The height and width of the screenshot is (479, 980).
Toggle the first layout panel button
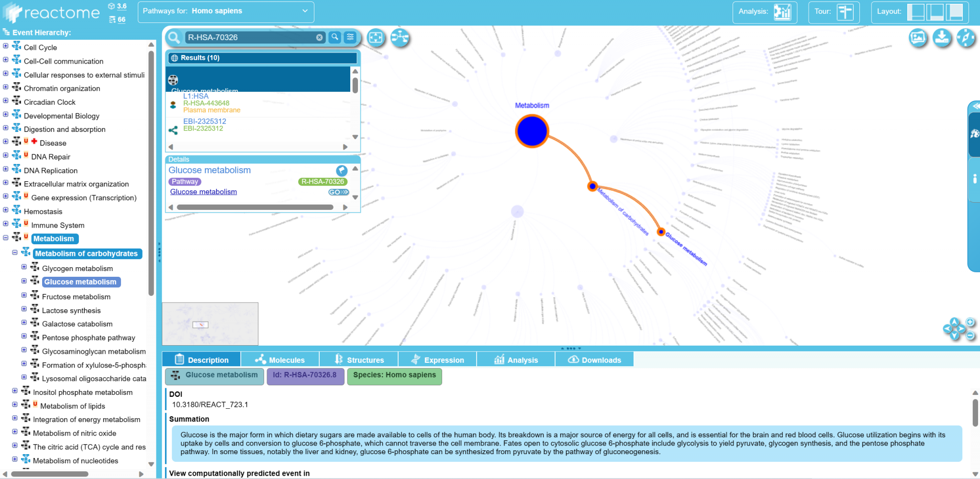[x=916, y=12]
